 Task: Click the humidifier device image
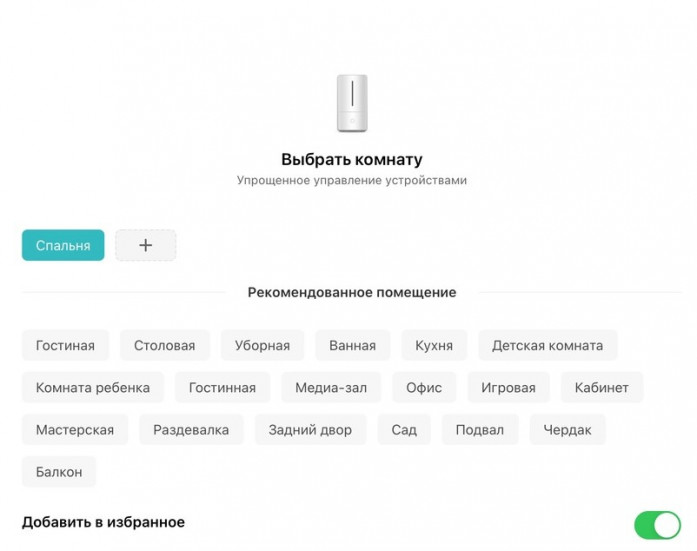(351, 103)
